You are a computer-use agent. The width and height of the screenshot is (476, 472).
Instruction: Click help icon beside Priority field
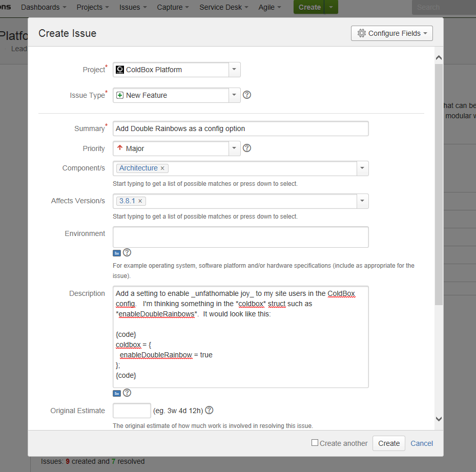[x=246, y=148]
